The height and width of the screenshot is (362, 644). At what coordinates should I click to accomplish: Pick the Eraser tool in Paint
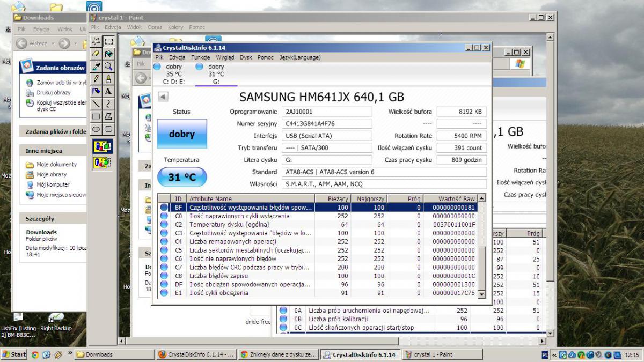point(96,54)
